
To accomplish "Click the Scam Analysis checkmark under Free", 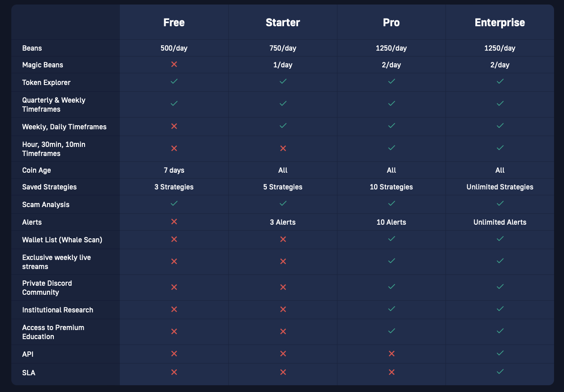I will coord(174,203).
